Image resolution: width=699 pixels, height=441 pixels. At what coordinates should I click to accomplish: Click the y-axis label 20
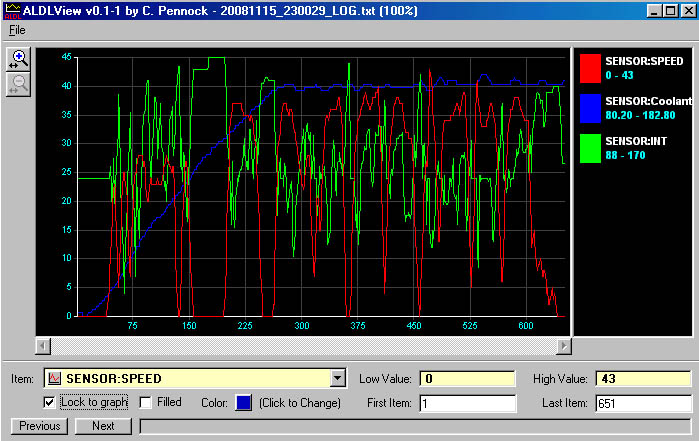pos(66,201)
